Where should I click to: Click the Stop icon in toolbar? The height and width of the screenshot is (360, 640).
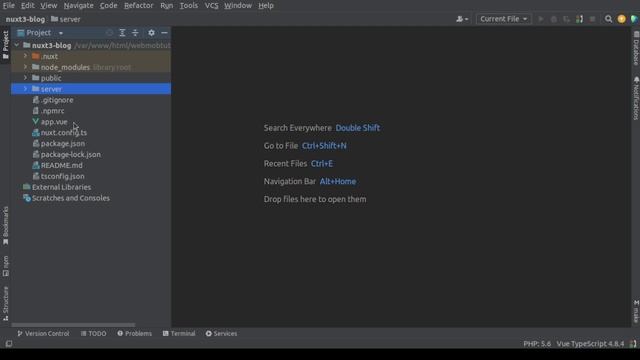(x=592, y=19)
